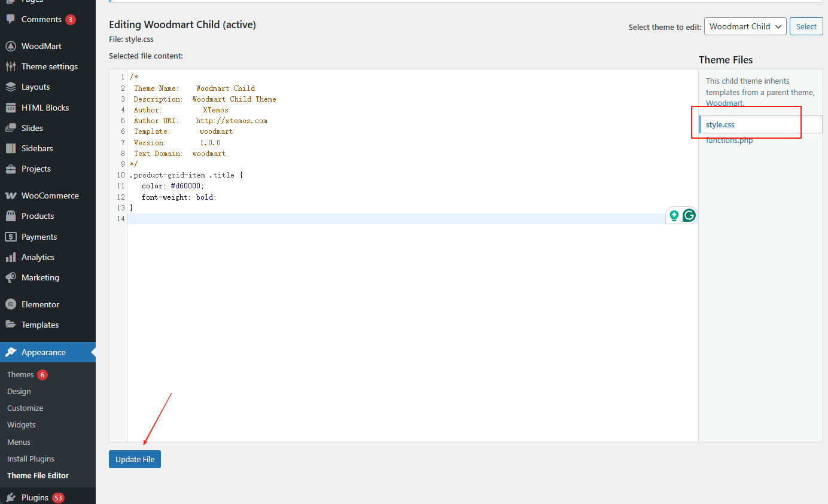Image resolution: width=828 pixels, height=504 pixels.
Task: Open functions.php in Theme Files list
Action: click(729, 140)
